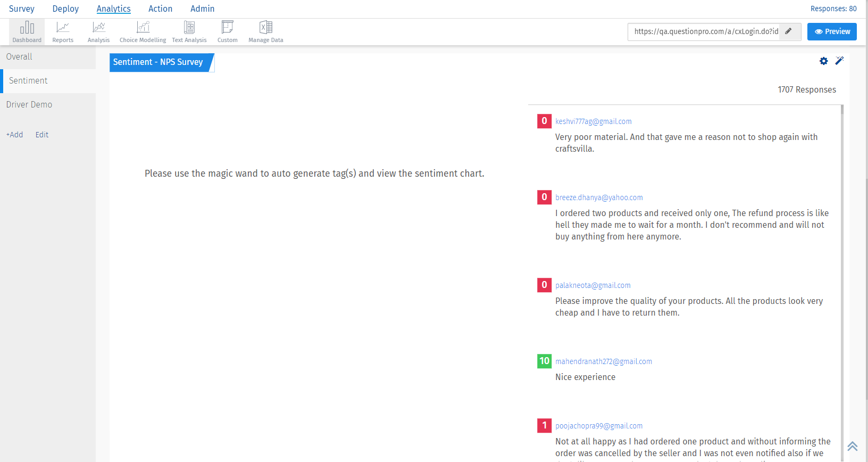This screenshot has height=462, width=868.
Task: Select the Driver Demo sidebar tab
Action: click(x=29, y=105)
